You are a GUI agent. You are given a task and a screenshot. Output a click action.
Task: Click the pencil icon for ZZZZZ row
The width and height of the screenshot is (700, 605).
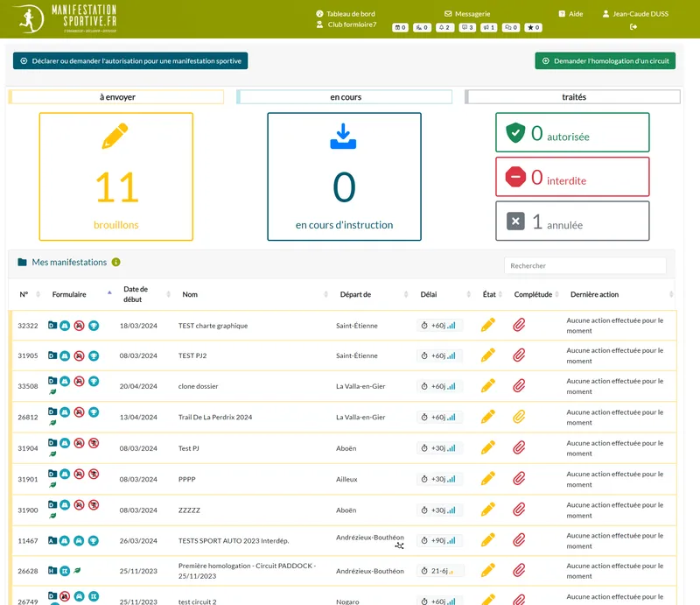(488, 510)
